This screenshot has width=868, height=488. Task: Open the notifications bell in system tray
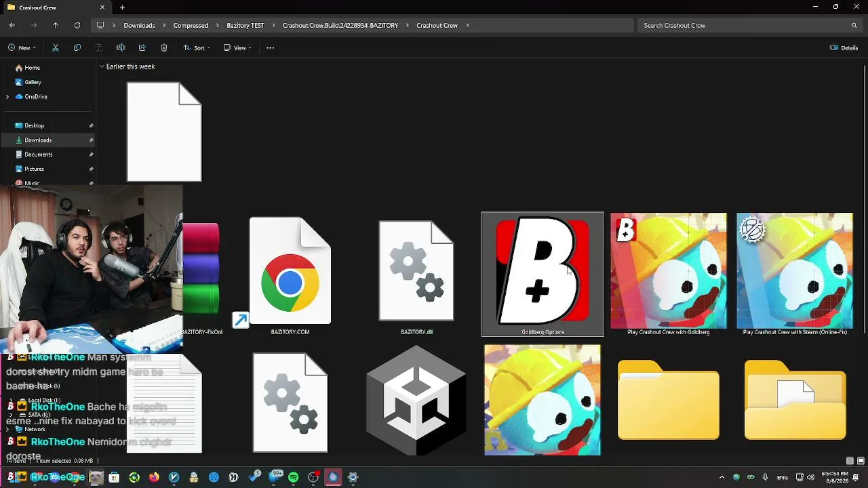(856, 477)
